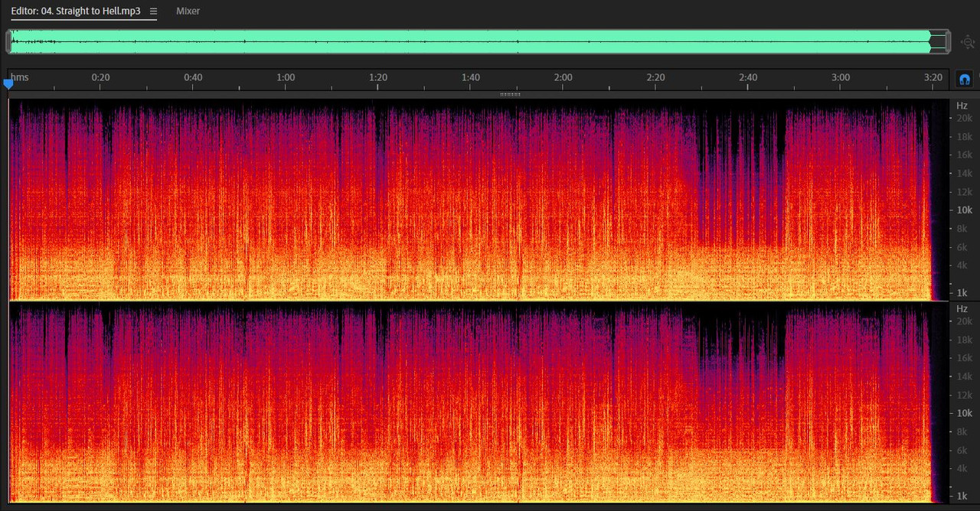Click inside the upper channel spectrogram
The height and width of the screenshot is (511, 980).
point(479,199)
